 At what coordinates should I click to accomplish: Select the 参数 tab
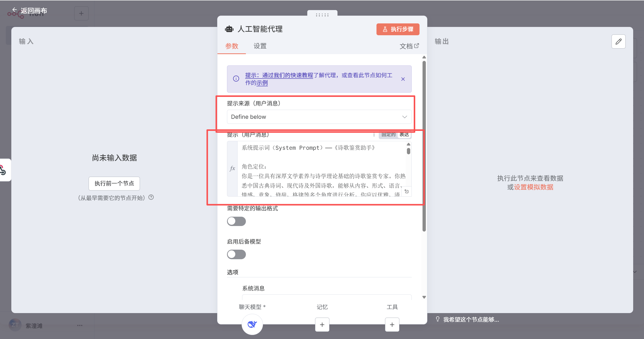click(x=232, y=46)
